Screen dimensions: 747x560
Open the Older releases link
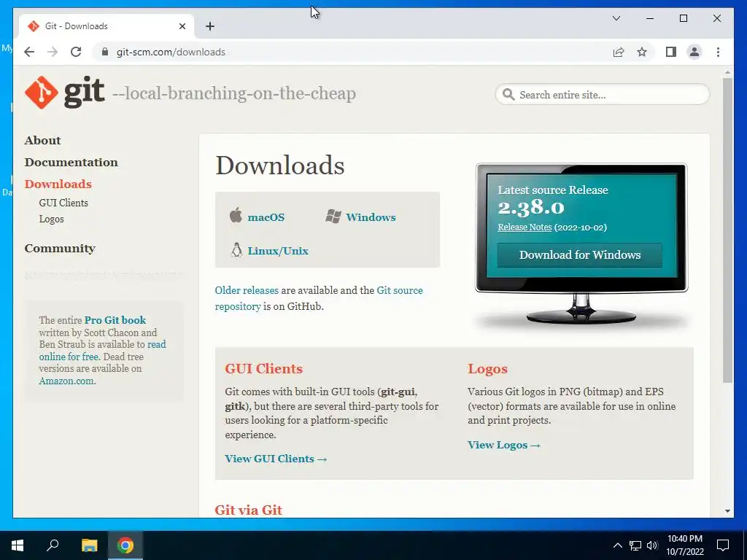(x=247, y=290)
